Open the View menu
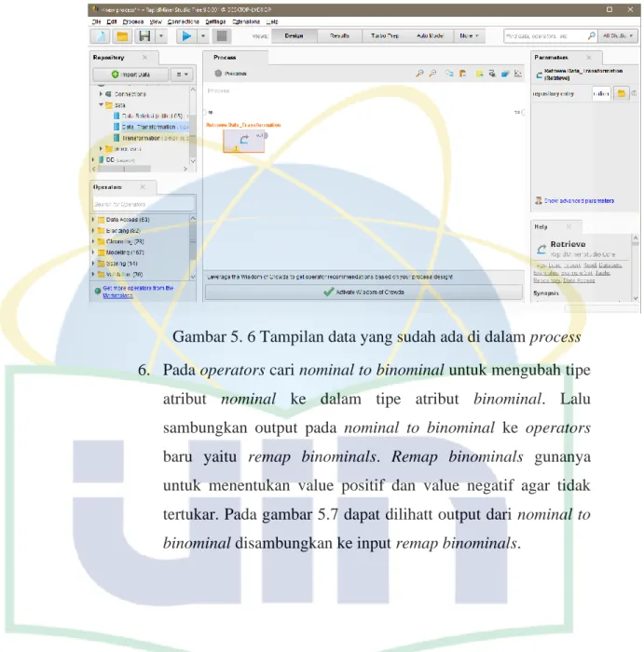The image size is (644, 652). [156, 21]
